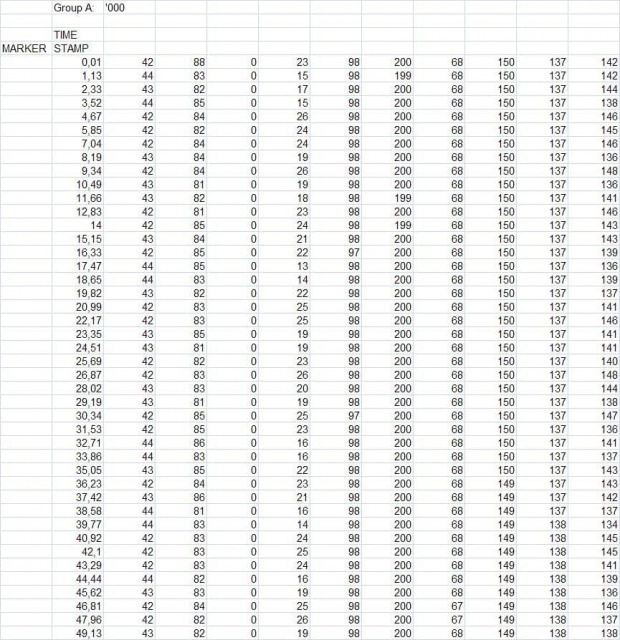Select the time stamp cell 4,67
620x640 pixels.
pyautogui.click(x=78, y=116)
